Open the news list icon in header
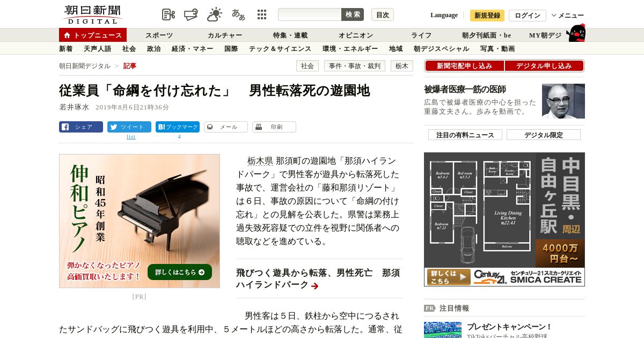Viewport: 644px width, 338px height. click(169, 14)
